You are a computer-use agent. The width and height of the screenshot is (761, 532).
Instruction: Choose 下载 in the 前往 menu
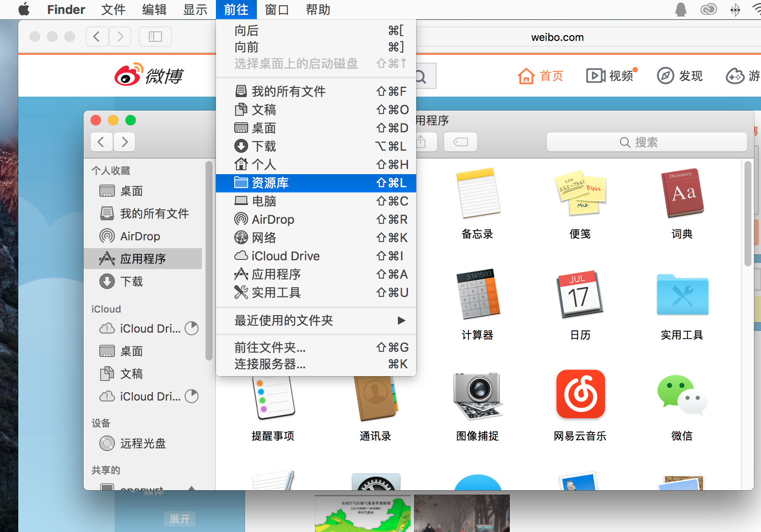pyautogui.click(x=316, y=146)
